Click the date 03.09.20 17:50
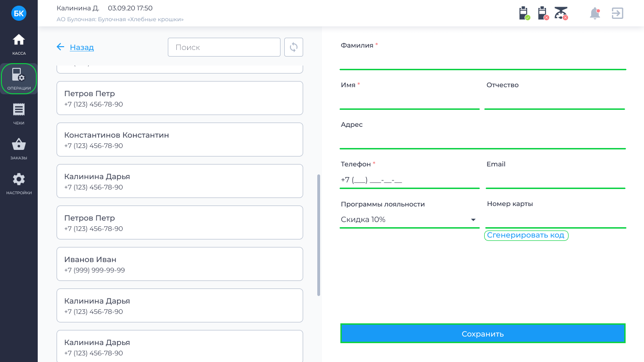Viewport: 644px width, 362px height. tap(130, 8)
